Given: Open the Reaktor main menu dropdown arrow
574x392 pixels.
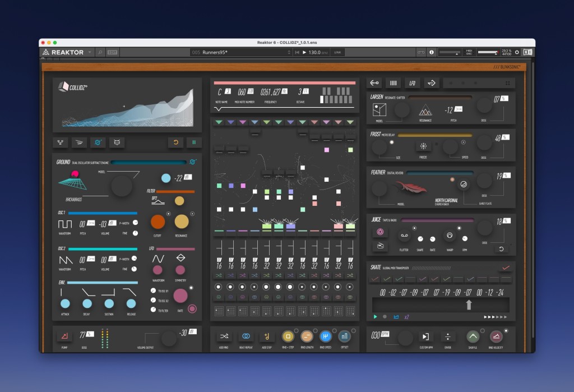Looking at the screenshot, I should (x=90, y=52).
